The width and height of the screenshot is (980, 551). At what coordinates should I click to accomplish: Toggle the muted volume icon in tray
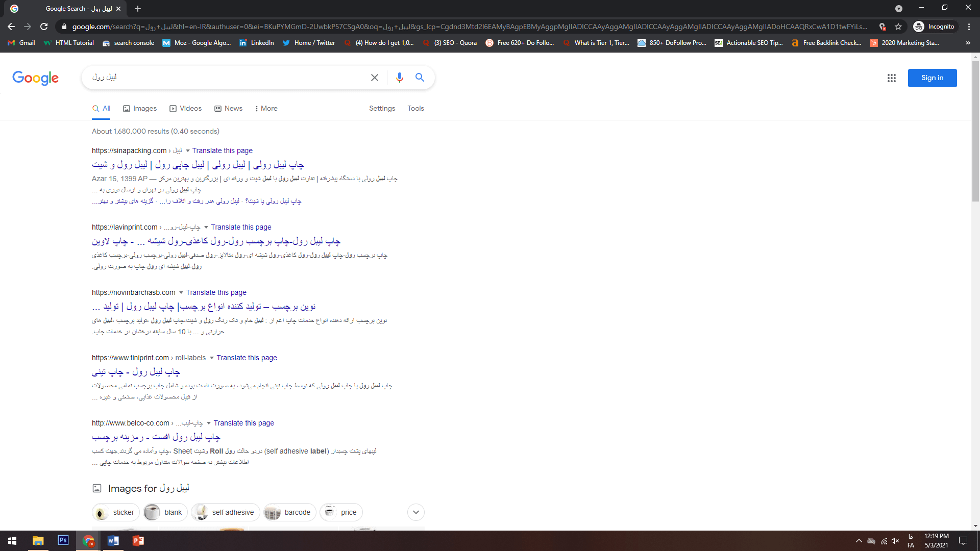[895, 541]
